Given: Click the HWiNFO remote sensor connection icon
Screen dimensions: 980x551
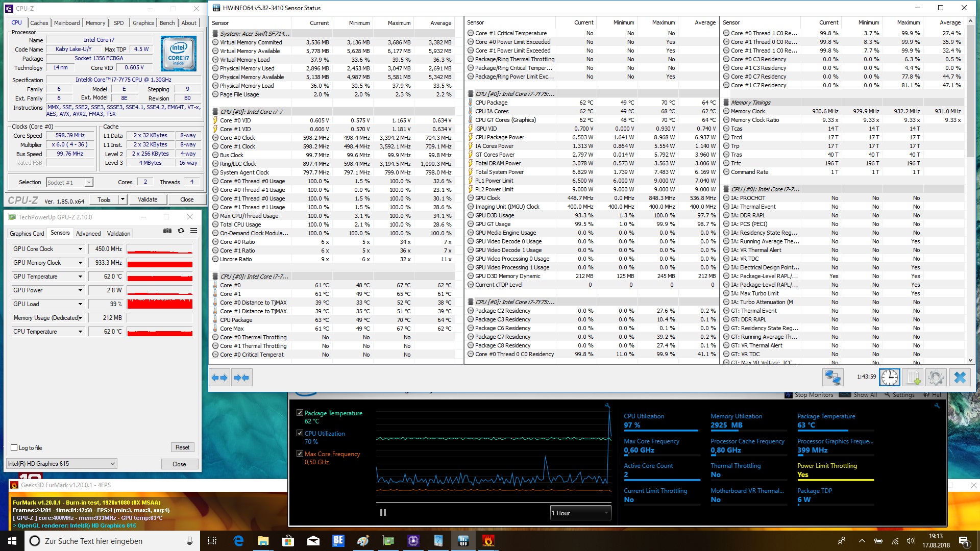Looking at the screenshot, I should 832,378.
